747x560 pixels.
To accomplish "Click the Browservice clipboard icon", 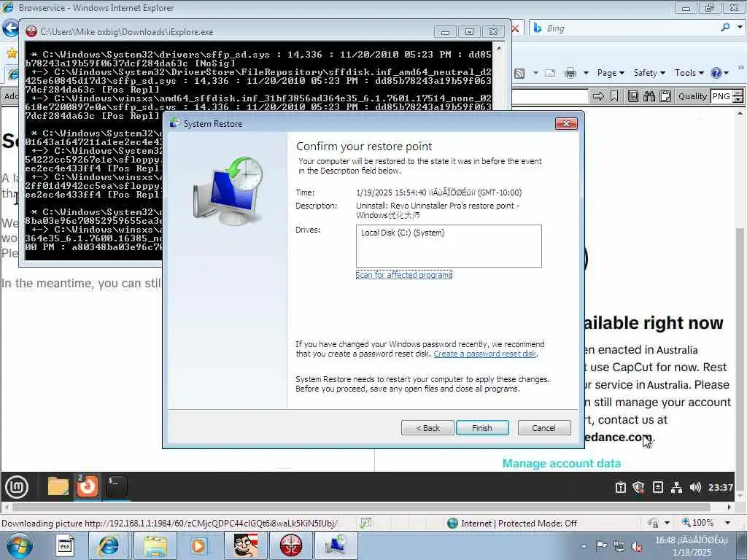I will point(665,96).
